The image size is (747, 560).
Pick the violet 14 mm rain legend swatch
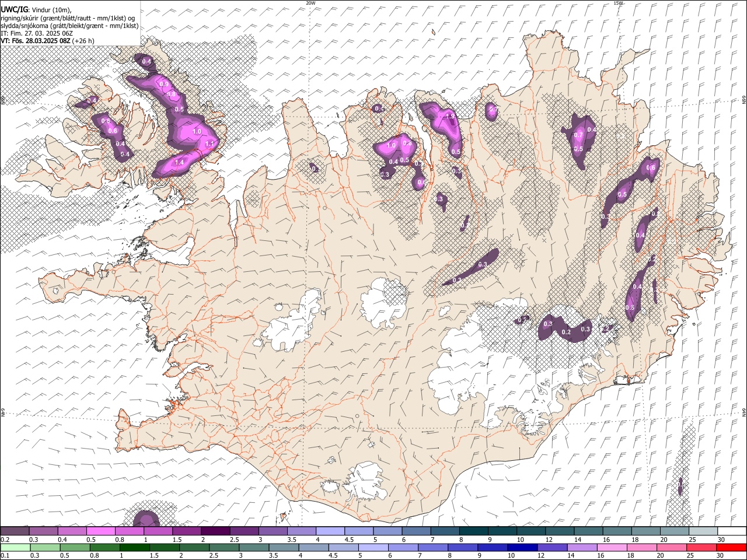[x=582, y=548]
